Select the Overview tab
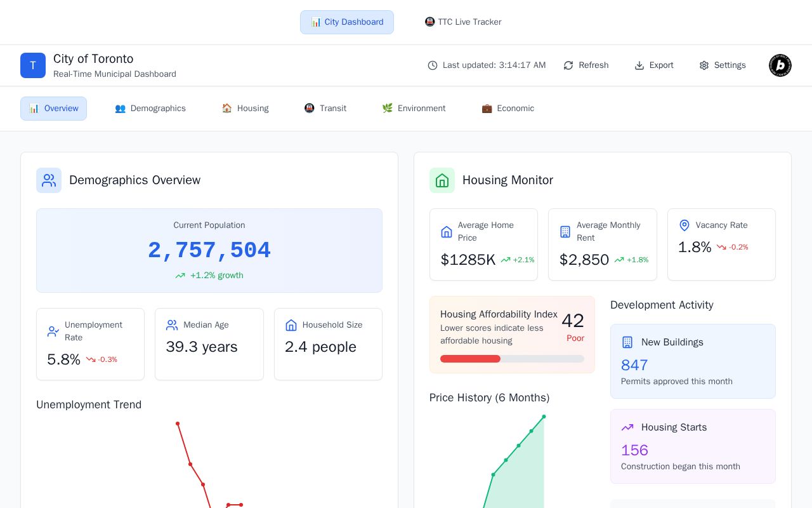Image resolution: width=812 pixels, height=508 pixels. [x=53, y=109]
